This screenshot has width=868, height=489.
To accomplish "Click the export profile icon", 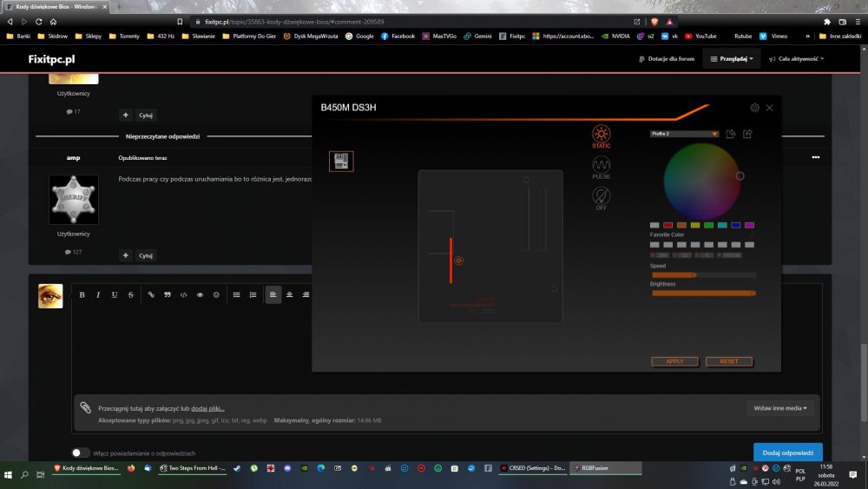I will (747, 134).
